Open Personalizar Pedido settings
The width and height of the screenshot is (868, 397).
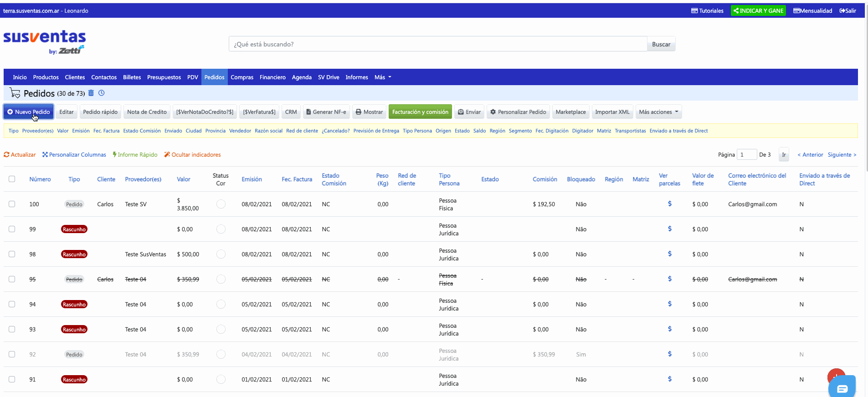tap(518, 112)
